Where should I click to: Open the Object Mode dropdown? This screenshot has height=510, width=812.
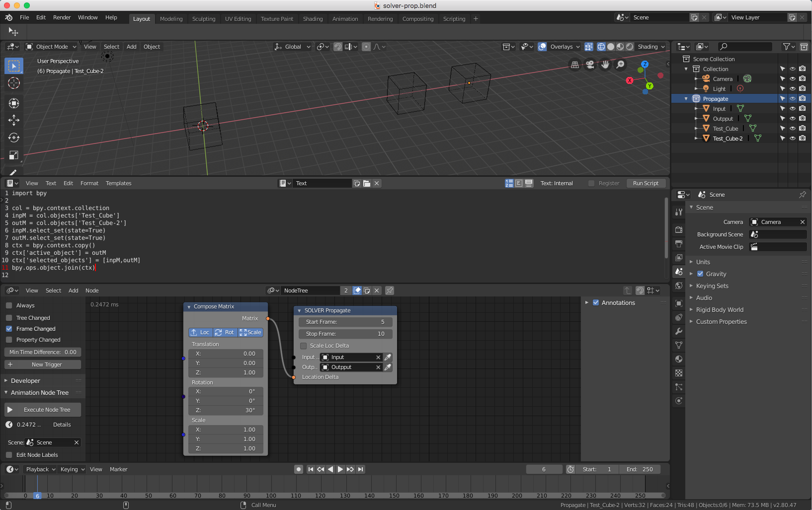tap(52, 47)
